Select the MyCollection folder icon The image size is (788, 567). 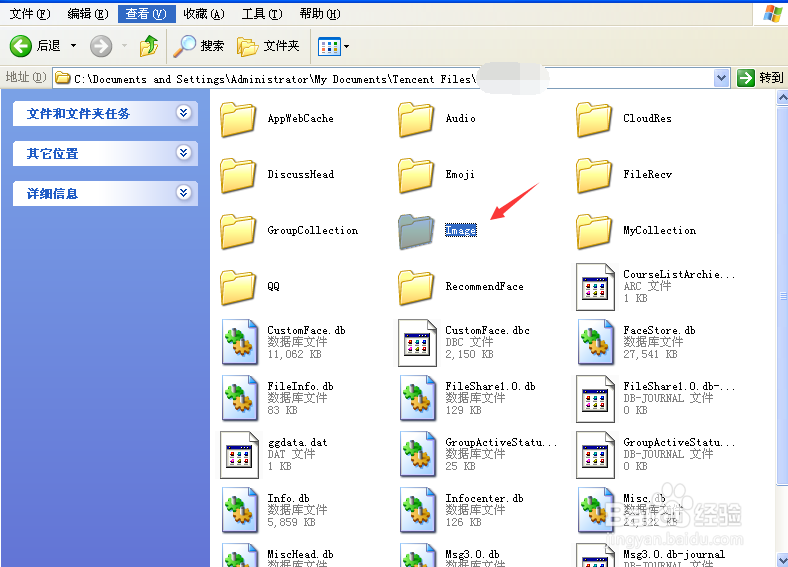pos(594,231)
